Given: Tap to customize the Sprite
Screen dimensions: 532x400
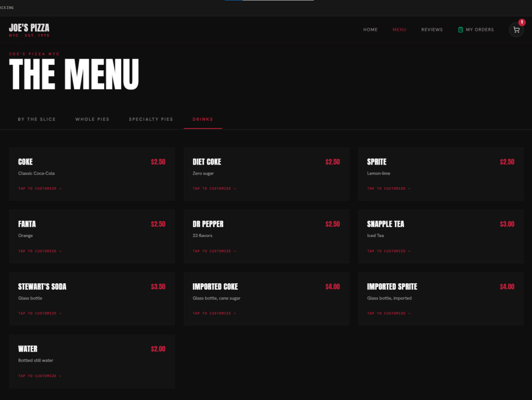Looking at the screenshot, I should click(x=388, y=189).
